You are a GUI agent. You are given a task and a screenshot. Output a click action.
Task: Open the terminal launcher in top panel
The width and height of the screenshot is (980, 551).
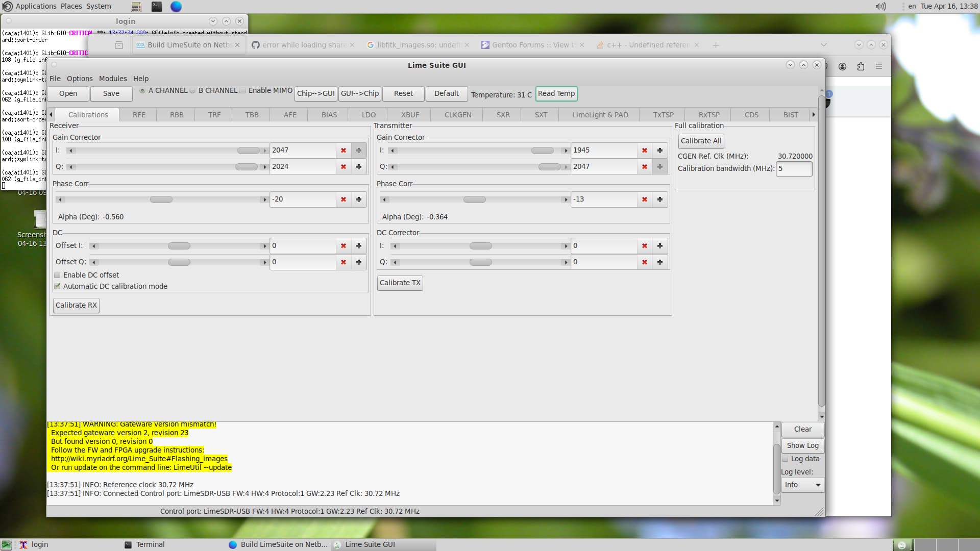(x=157, y=7)
